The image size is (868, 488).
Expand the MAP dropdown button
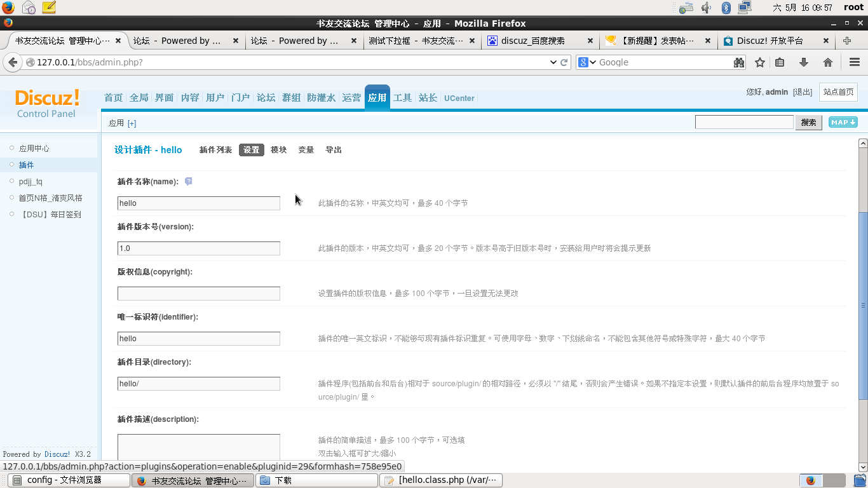(x=843, y=121)
